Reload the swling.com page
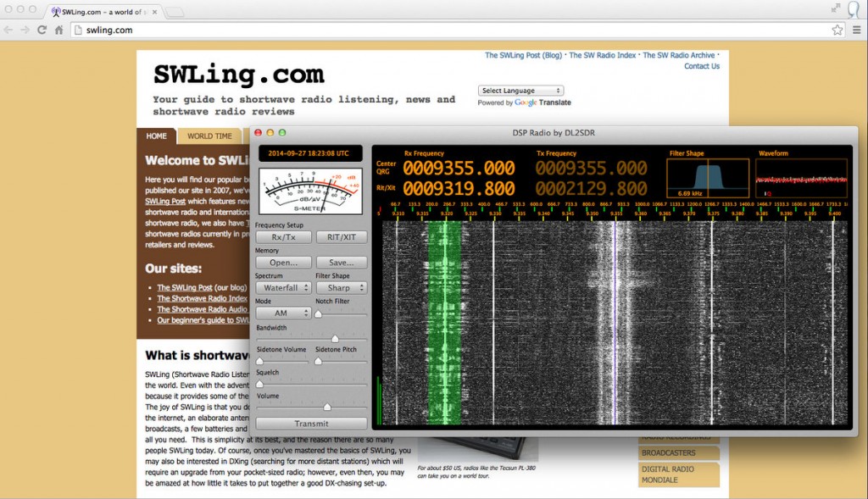The height and width of the screenshot is (499, 868). pyautogui.click(x=42, y=30)
